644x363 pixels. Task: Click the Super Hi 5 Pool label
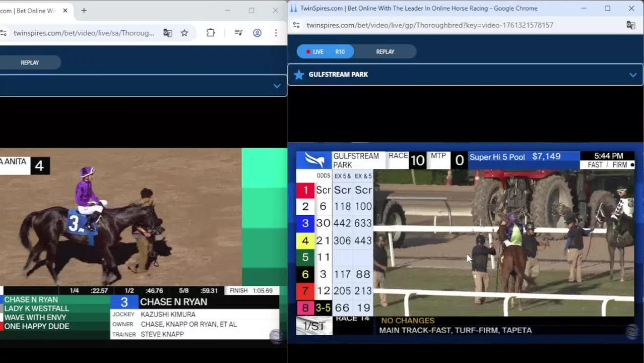click(x=497, y=157)
